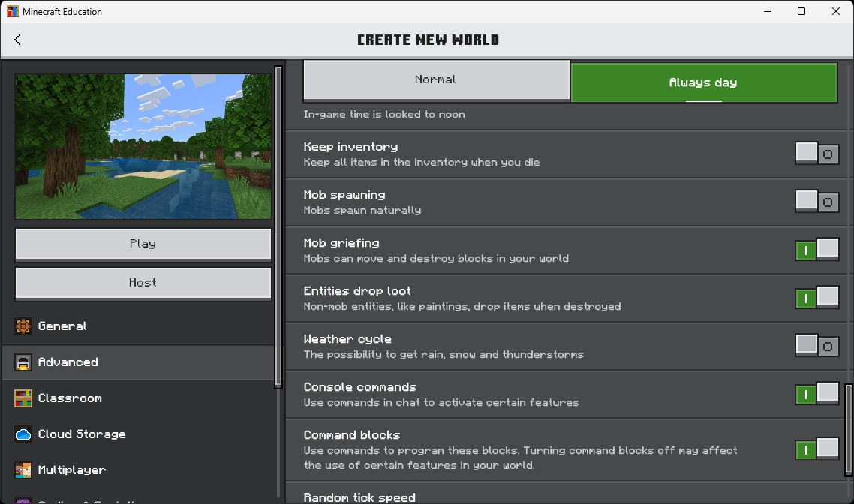The image size is (854, 504).
Task: Click the settings panel scrollbar
Action: [848, 430]
